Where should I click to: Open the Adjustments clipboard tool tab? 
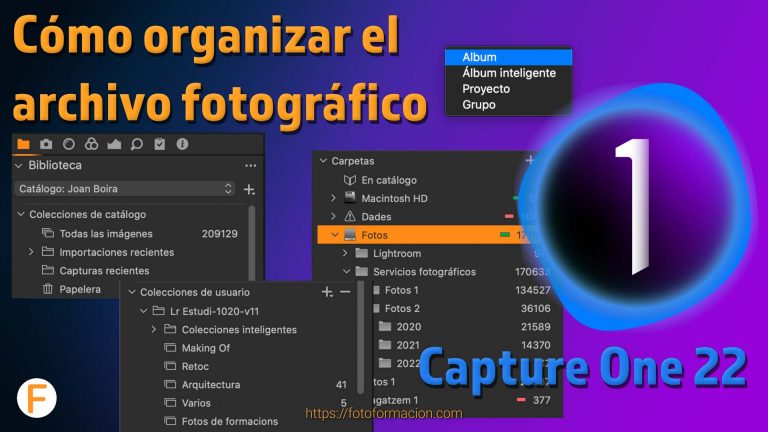coord(160,144)
